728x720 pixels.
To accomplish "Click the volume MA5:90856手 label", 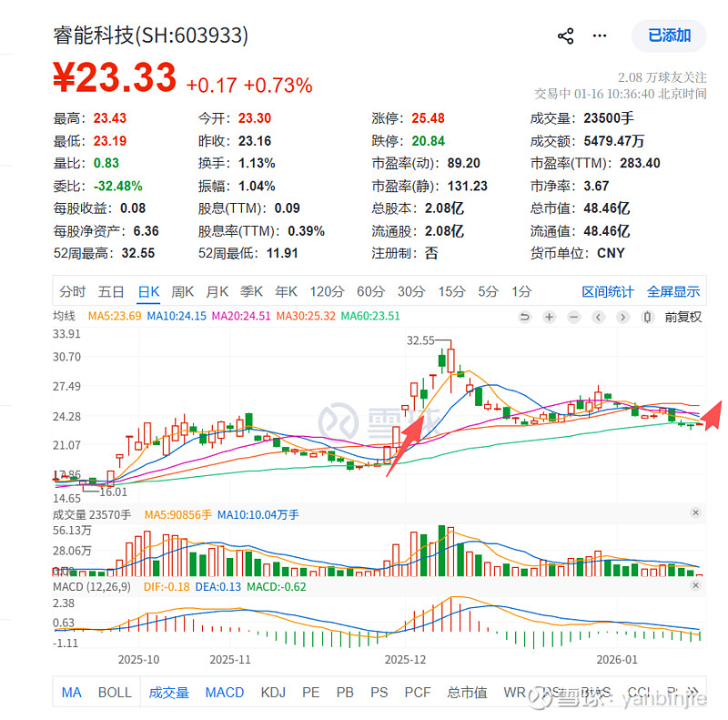I will (x=177, y=514).
